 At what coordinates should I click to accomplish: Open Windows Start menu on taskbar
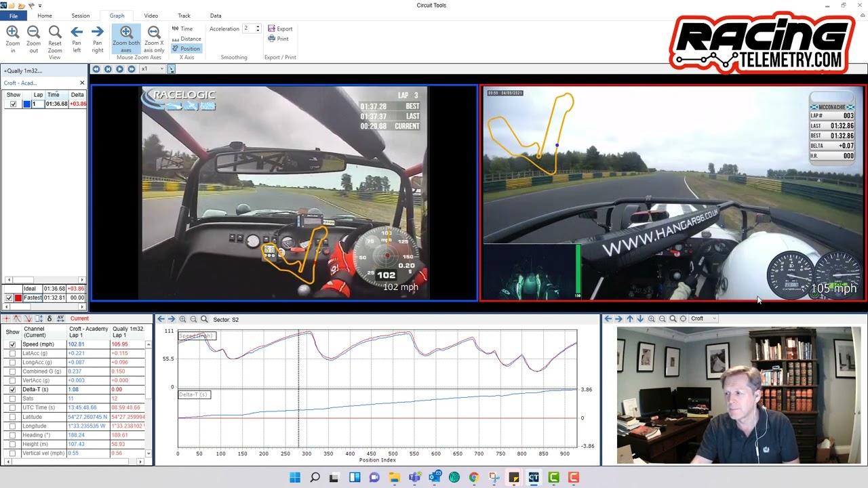(x=295, y=477)
